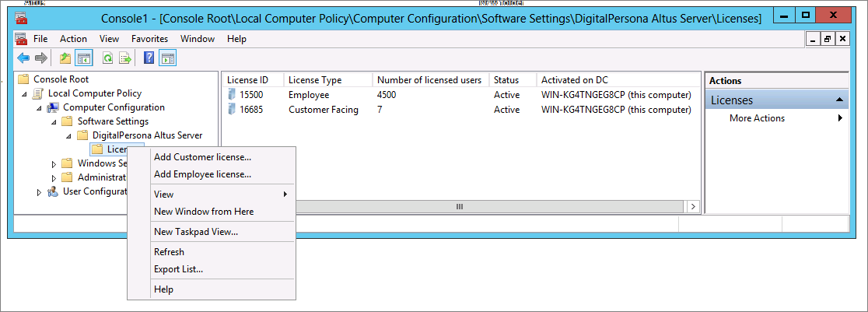Choose Add Customer license from context menu
Viewport: 868px width, 312px height.
pyautogui.click(x=202, y=157)
